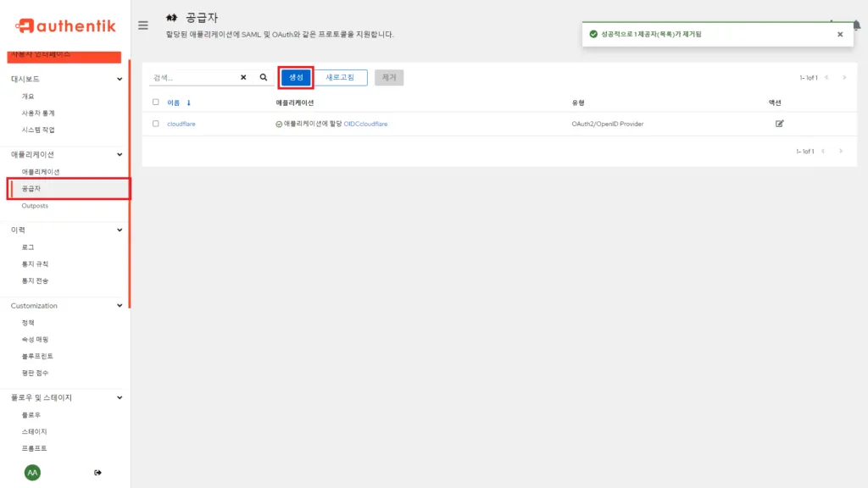The image size is (868, 488).
Task: Open the sidebar hamburger menu
Action: click(143, 25)
